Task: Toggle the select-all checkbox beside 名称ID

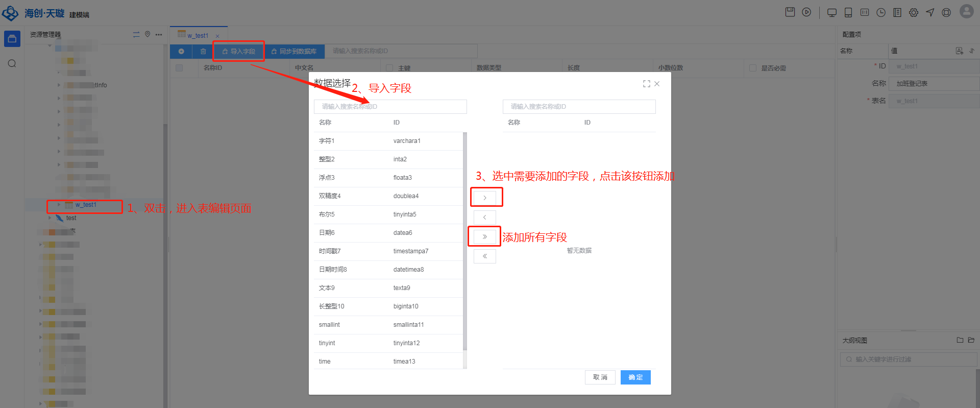Action: pos(179,68)
